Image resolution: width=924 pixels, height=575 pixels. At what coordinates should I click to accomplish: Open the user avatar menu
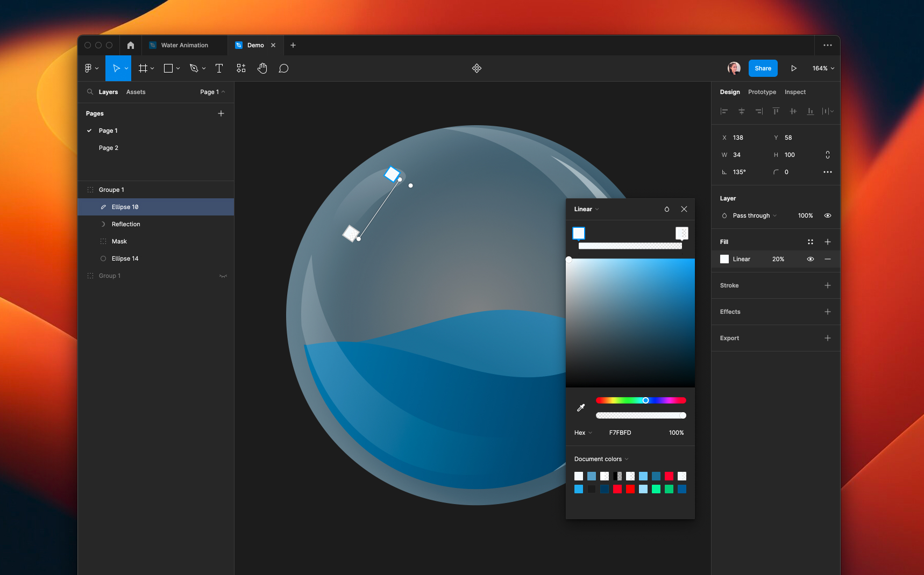(x=734, y=68)
